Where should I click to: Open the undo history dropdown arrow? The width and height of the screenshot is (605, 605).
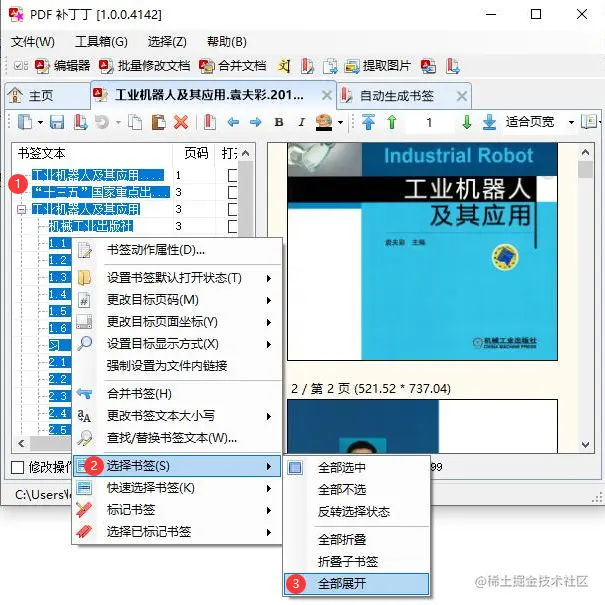pyautogui.click(x=118, y=123)
